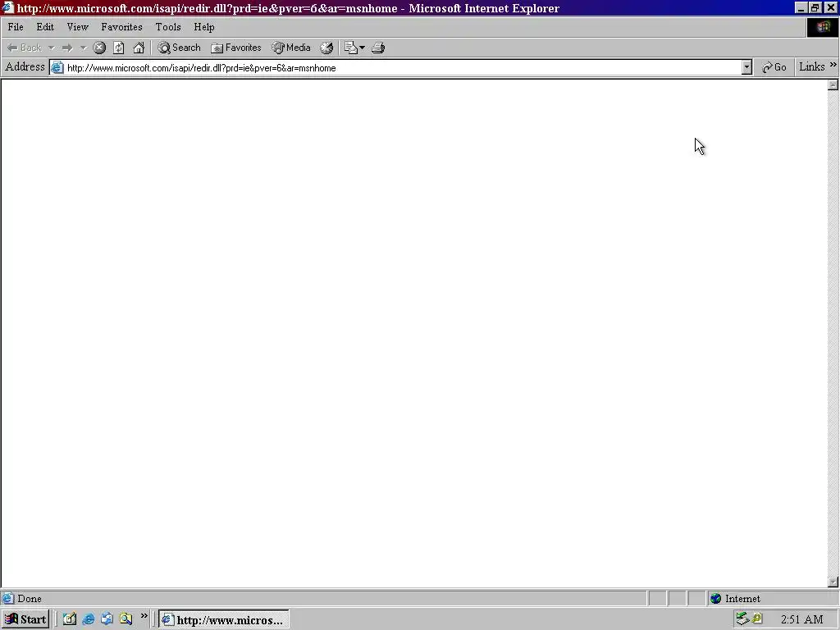Viewport: 840px width, 630px height.
Task: Open the File menu
Action: pyautogui.click(x=16, y=27)
